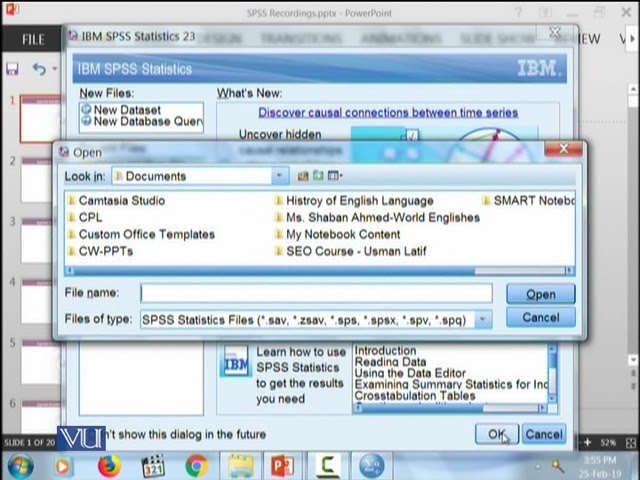Open Media Player Classic in taskbar
Screen dimensions: 640x480
(x=153, y=466)
